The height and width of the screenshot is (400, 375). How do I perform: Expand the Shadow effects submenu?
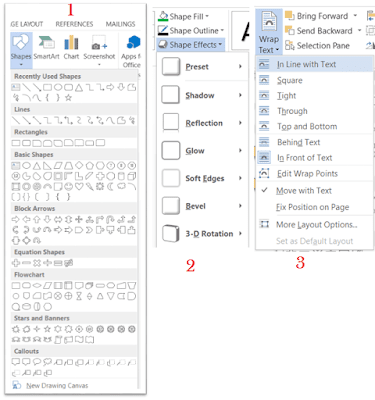pyautogui.click(x=203, y=95)
